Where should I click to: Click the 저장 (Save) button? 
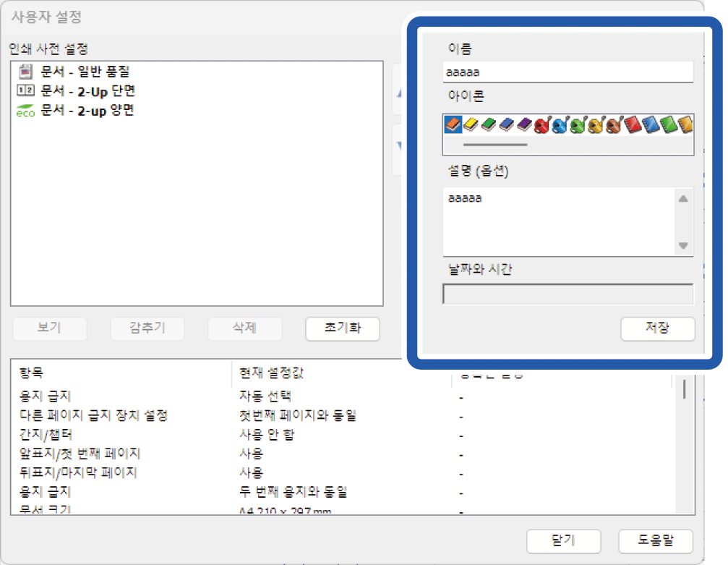point(657,328)
